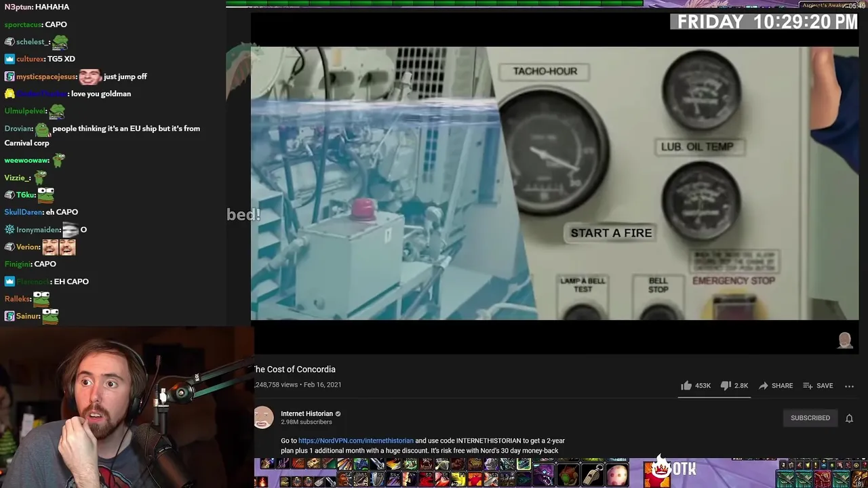This screenshot has width=868, height=488.
Task: Open chat user culturex's profile
Action: [30, 59]
